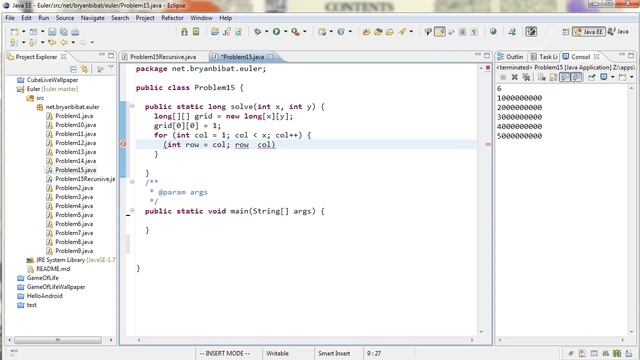
Task: Click the Last Edit Location arrow icon
Action: click(x=52, y=42)
